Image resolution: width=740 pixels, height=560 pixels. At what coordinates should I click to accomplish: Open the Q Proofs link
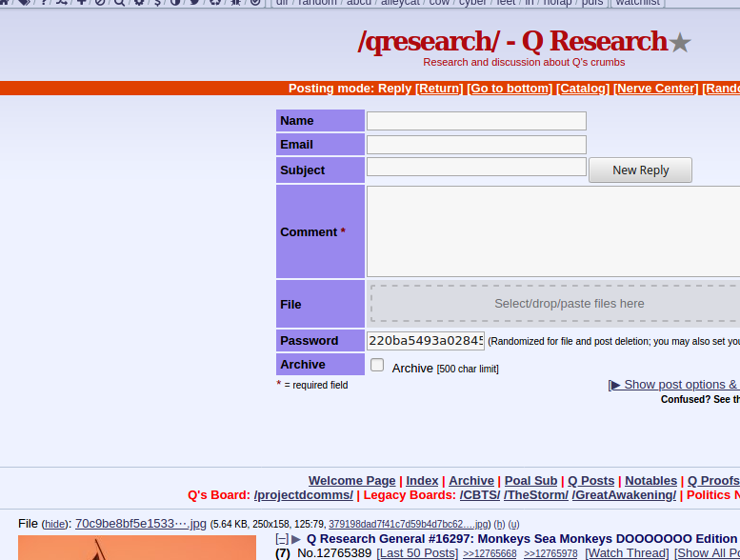coord(713,480)
